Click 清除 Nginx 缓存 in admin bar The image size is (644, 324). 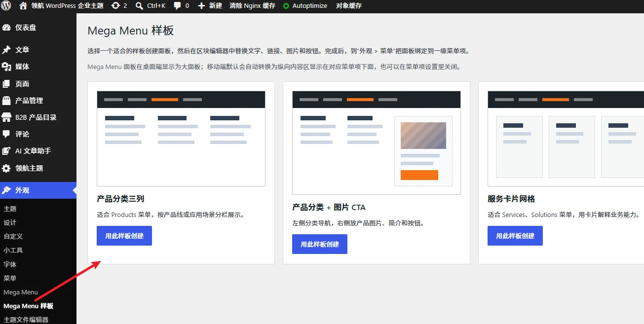point(252,6)
